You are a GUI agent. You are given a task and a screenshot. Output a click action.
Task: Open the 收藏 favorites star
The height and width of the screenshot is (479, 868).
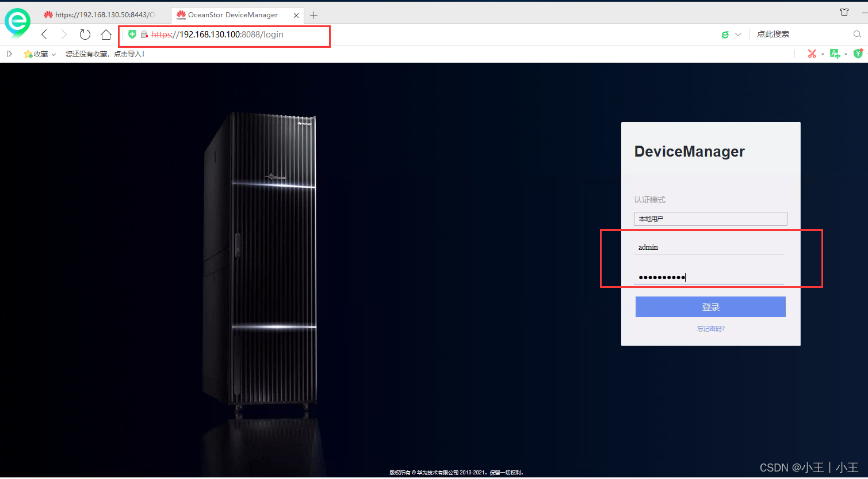pos(28,54)
